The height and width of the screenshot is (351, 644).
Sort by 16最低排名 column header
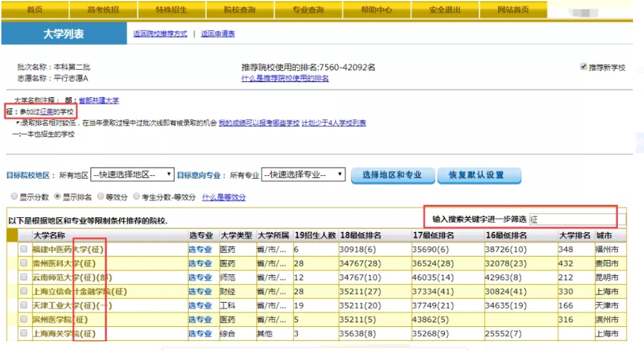click(x=506, y=235)
